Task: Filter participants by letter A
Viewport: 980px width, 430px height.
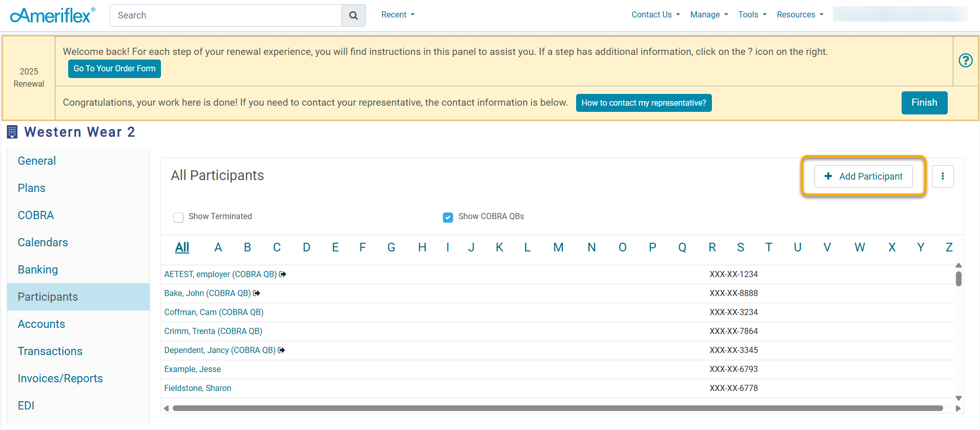Action: tap(218, 248)
